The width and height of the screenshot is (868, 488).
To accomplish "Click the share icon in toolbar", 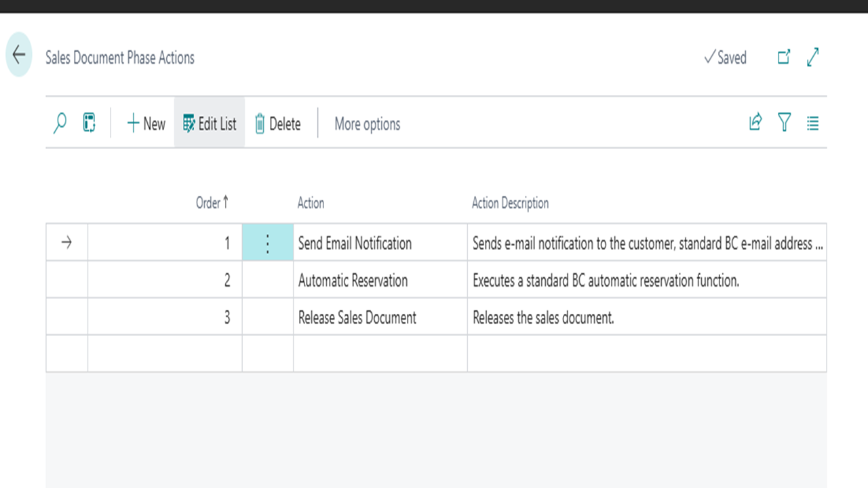I will (x=755, y=123).
